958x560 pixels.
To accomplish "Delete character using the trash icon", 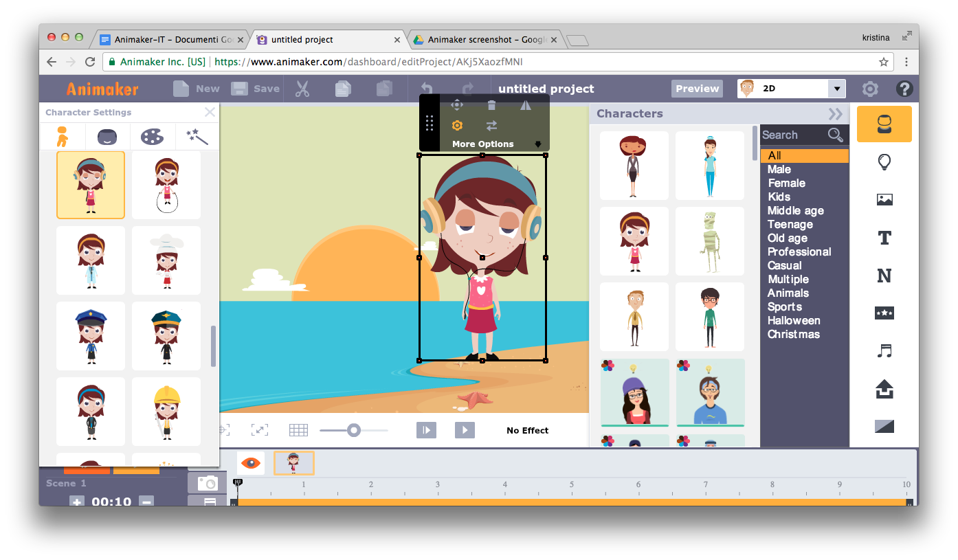I will 491,105.
